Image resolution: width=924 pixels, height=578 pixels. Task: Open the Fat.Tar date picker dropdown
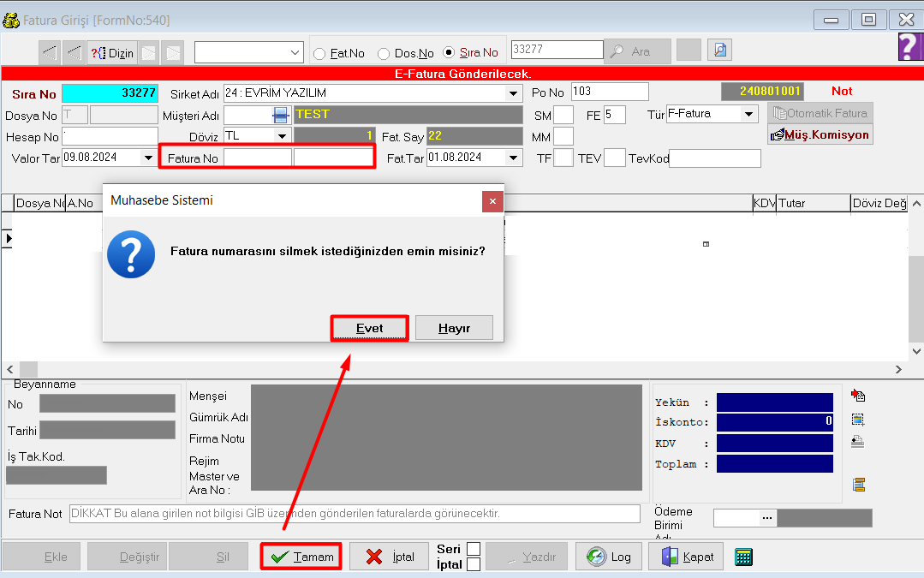(514, 158)
